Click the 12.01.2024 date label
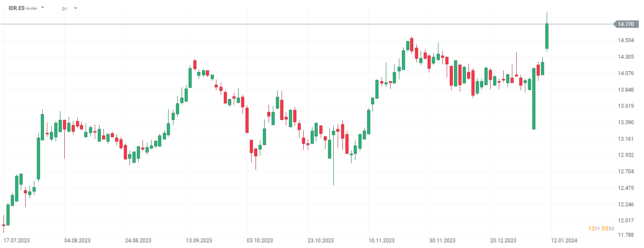 564,240
